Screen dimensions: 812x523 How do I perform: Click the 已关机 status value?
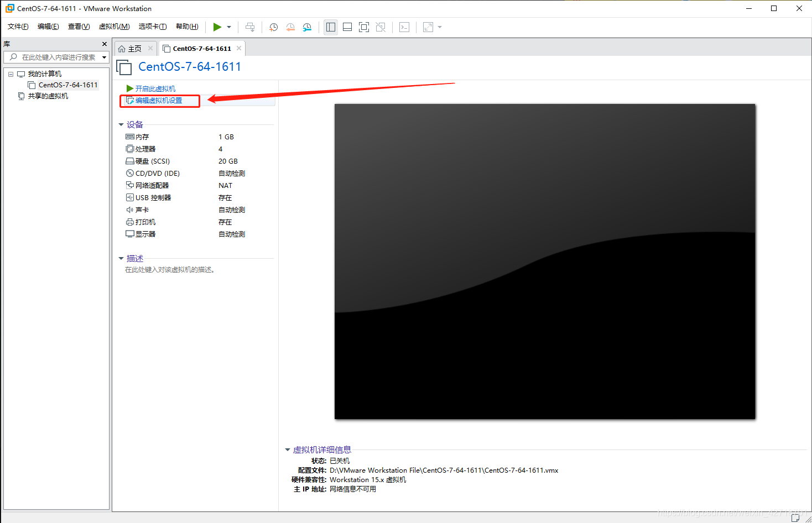coord(340,461)
